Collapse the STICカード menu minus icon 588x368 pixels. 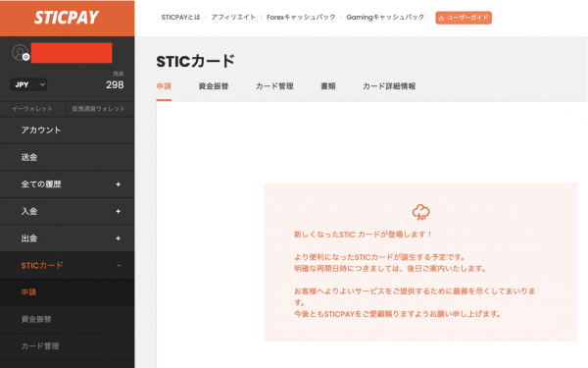tap(119, 266)
